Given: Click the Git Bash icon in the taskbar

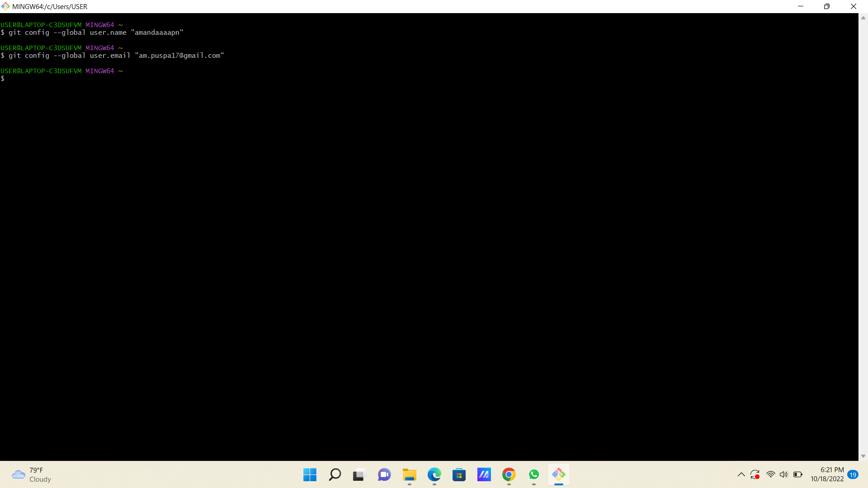Looking at the screenshot, I should (x=559, y=474).
